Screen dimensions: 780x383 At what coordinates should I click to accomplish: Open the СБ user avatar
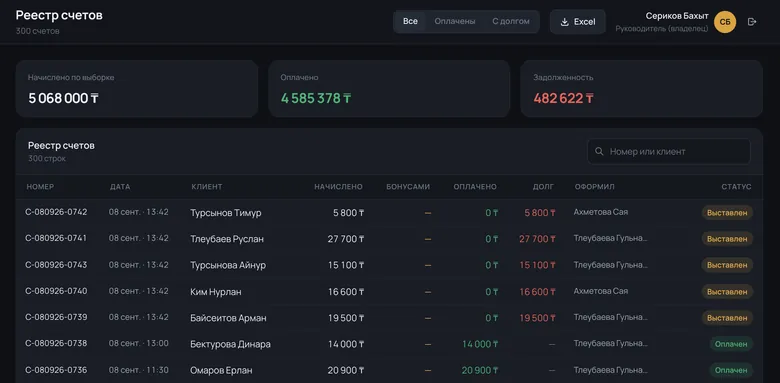[x=725, y=22]
